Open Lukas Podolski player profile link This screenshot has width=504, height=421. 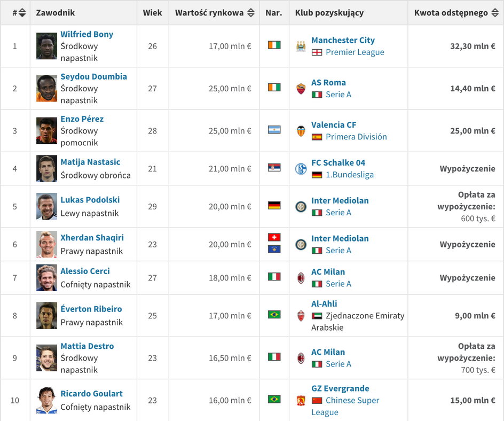point(90,200)
